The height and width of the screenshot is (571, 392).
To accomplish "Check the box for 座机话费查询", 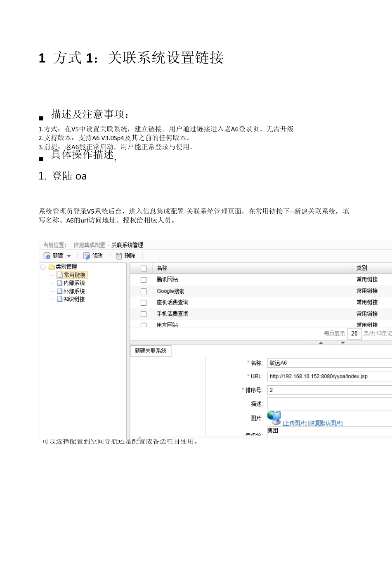I will [144, 302].
